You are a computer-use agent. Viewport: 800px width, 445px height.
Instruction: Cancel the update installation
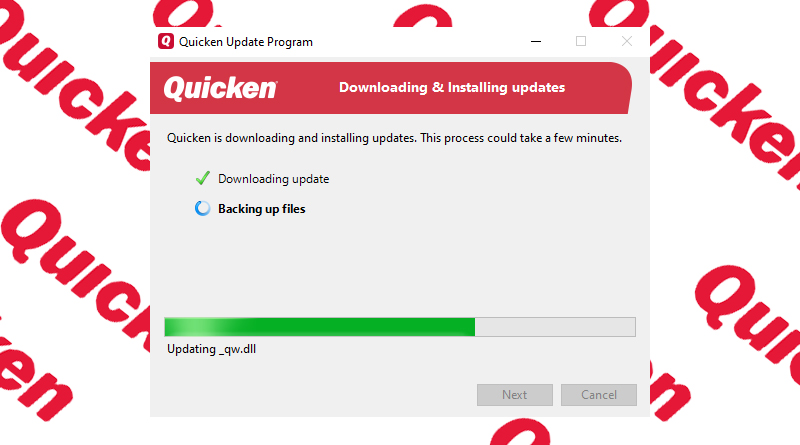pyautogui.click(x=599, y=395)
